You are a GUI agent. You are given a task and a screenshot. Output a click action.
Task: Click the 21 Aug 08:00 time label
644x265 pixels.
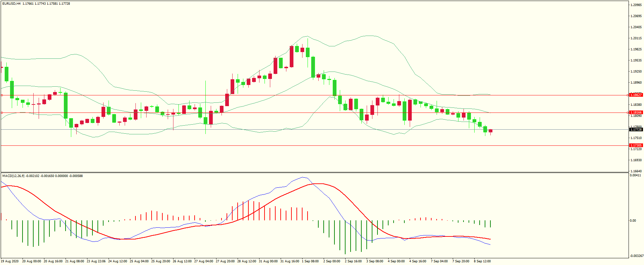click(x=75, y=261)
